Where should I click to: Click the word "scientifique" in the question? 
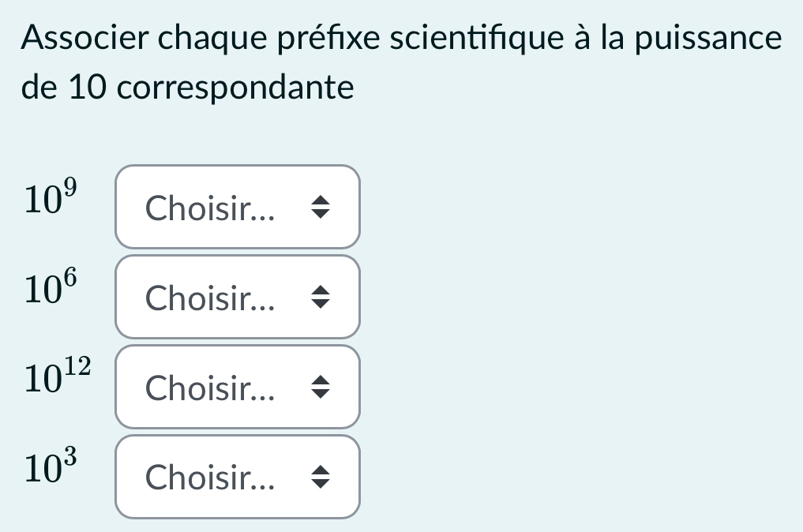click(x=445, y=39)
